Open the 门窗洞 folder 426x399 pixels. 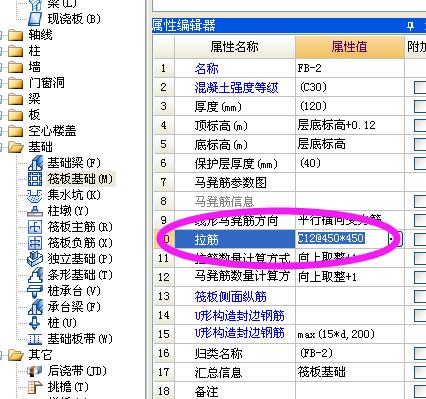[15, 83]
